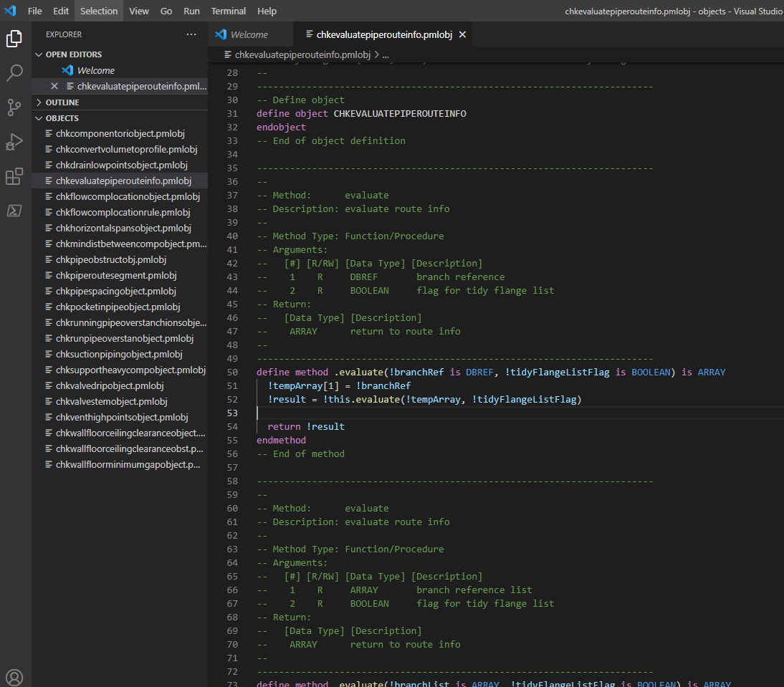Image resolution: width=784 pixels, height=687 pixels.
Task: Click the 'endmethod' keyword on line 55
Action: pyautogui.click(x=281, y=440)
